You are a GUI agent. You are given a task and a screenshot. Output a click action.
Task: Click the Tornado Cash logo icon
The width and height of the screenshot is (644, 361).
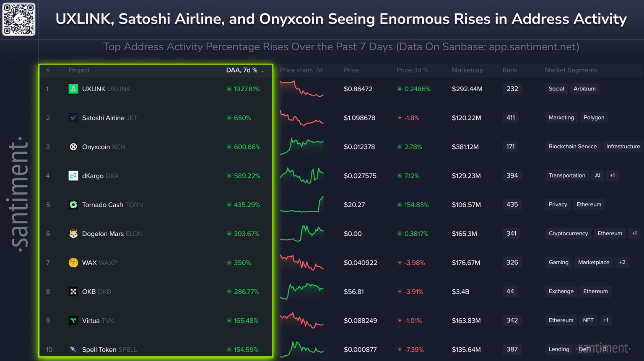pyautogui.click(x=73, y=205)
